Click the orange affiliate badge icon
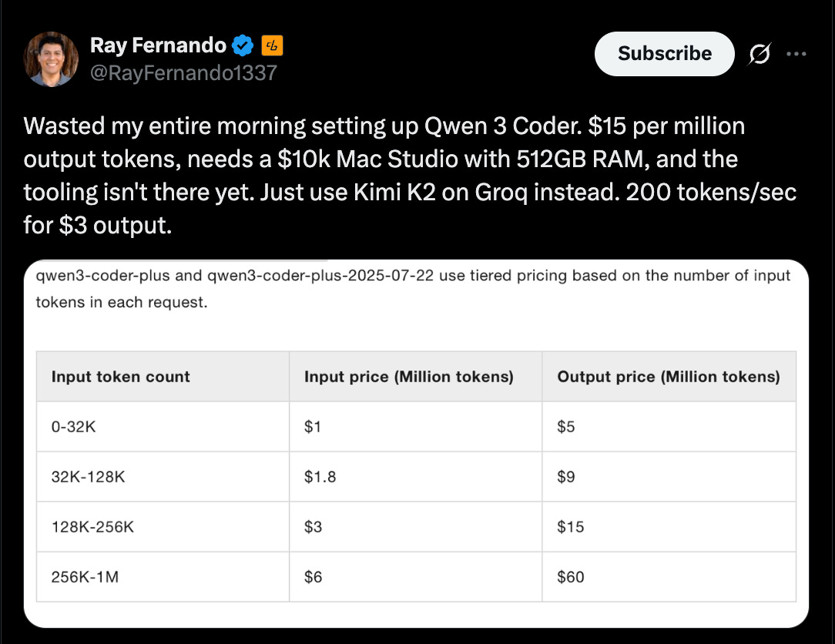The height and width of the screenshot is (644, 835). point(272,45)
